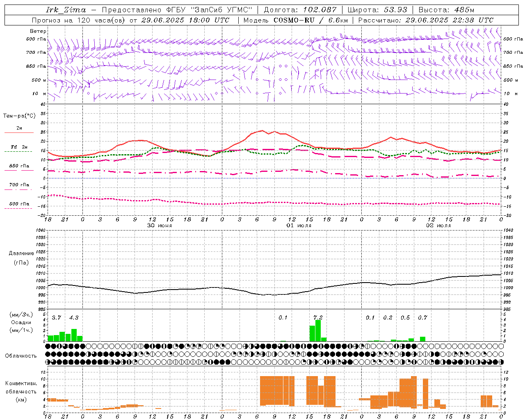Click the Давление pressure panel label
Screen dimensions: 525x420
tap(21, 253)
